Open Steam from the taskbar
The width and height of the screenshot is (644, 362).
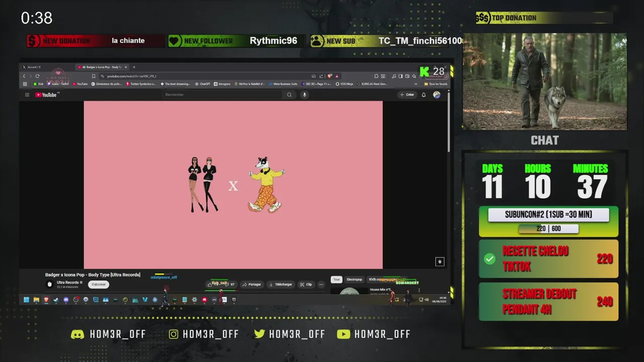[56, 300]
